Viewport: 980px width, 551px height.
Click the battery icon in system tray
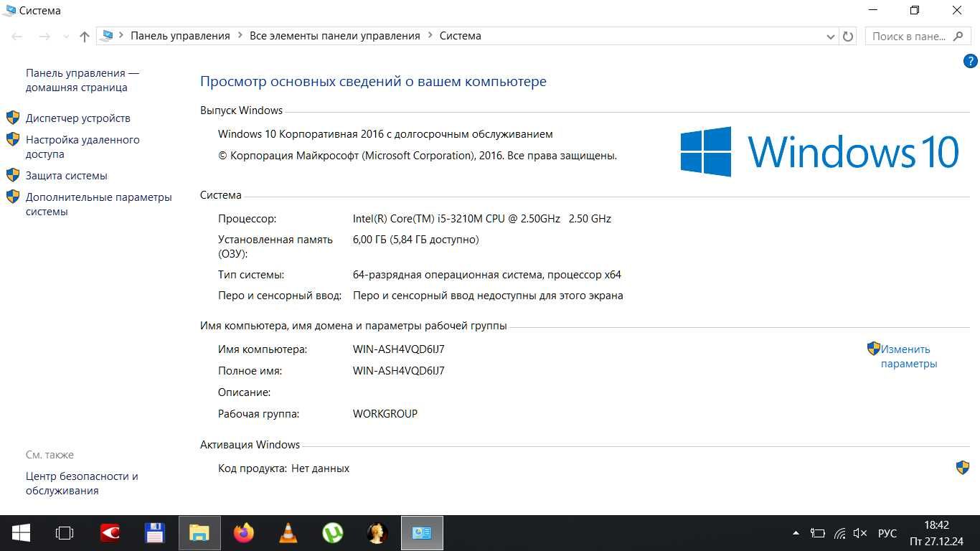coord(817,533)
